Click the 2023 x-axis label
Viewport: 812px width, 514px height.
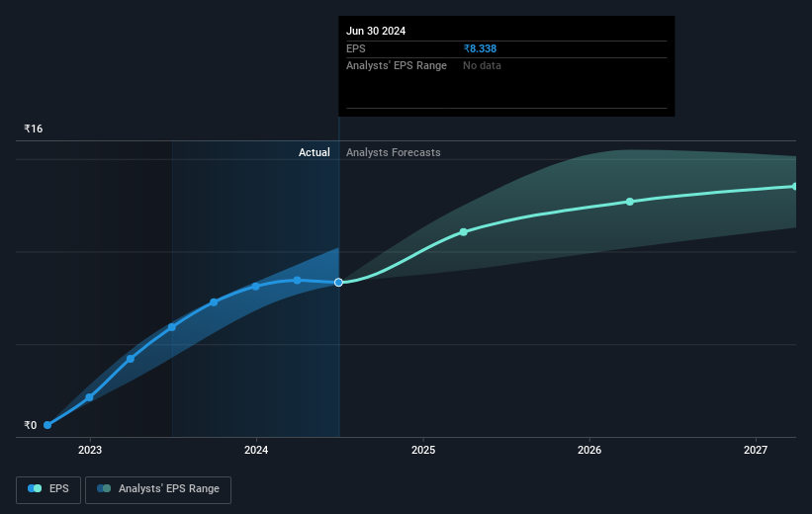(90, 451)
